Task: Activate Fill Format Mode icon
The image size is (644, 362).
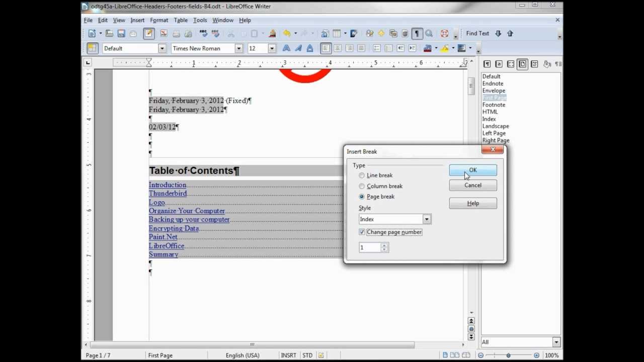Action: [547, 64]
